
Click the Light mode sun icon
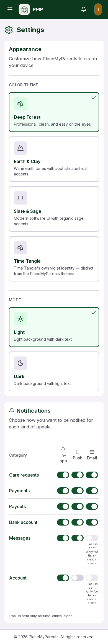20,319
